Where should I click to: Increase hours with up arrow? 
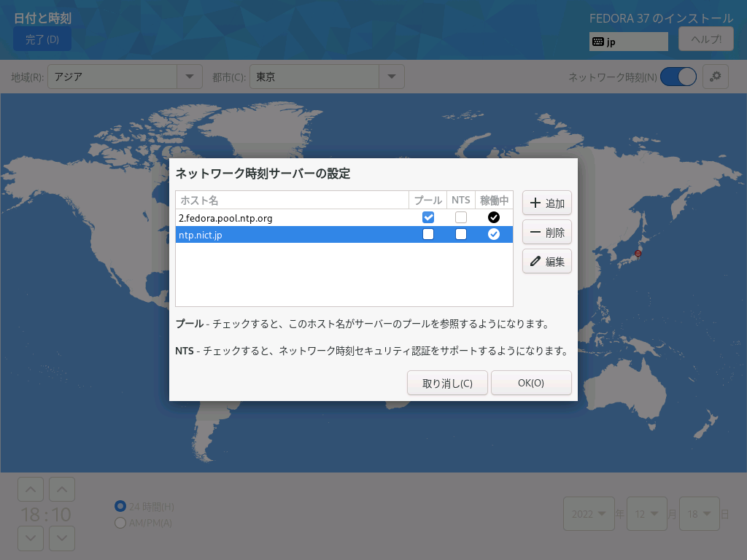[31, 489]
